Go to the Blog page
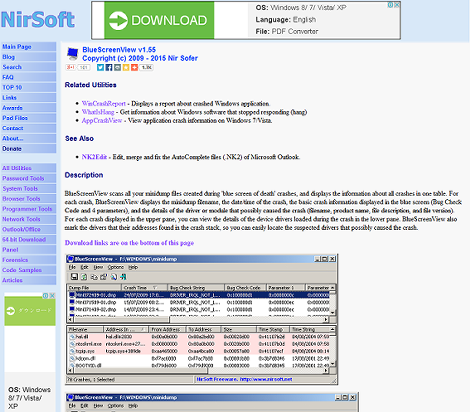 coord(28,57)
